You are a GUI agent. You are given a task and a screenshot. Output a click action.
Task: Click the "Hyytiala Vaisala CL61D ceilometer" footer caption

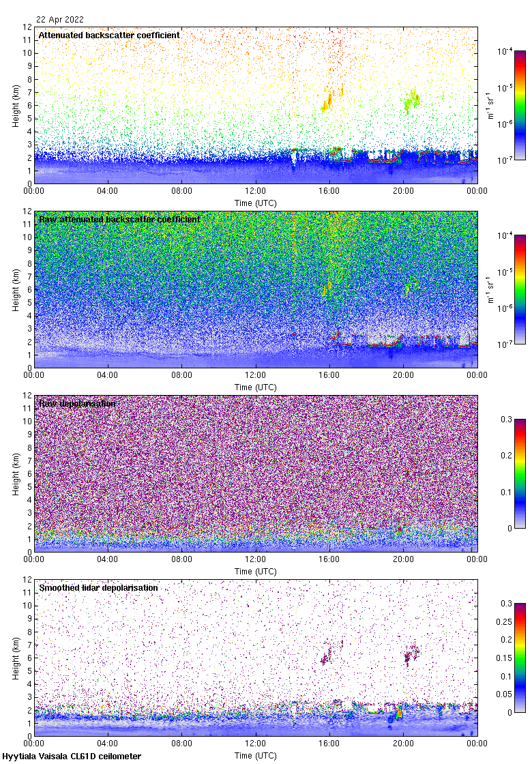point(72,756)
